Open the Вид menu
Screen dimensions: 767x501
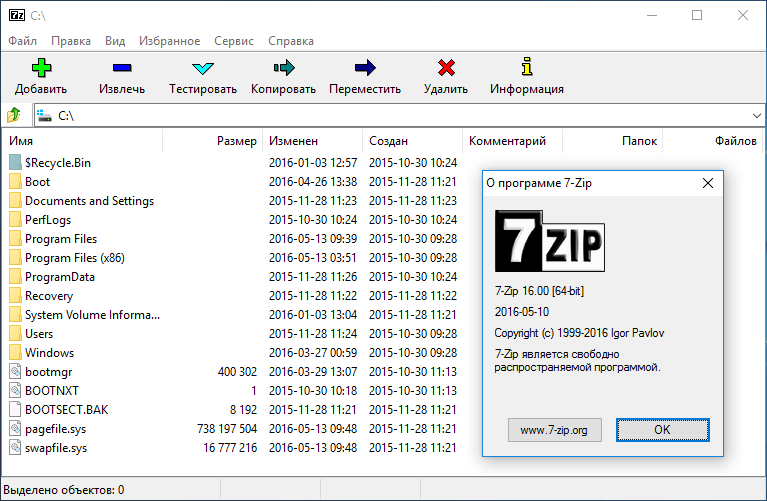115,41
